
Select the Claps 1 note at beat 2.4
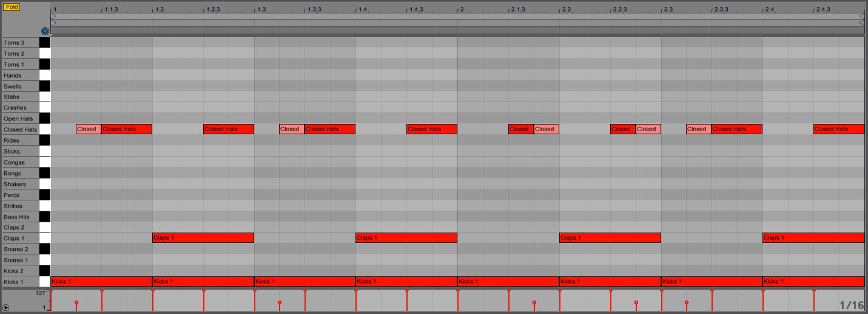[x=813, y=237]
